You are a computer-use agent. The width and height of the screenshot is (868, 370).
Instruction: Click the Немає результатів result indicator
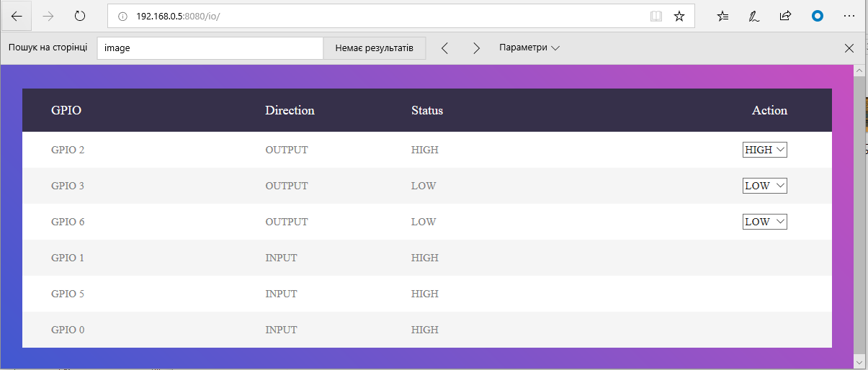pos(375,48)
